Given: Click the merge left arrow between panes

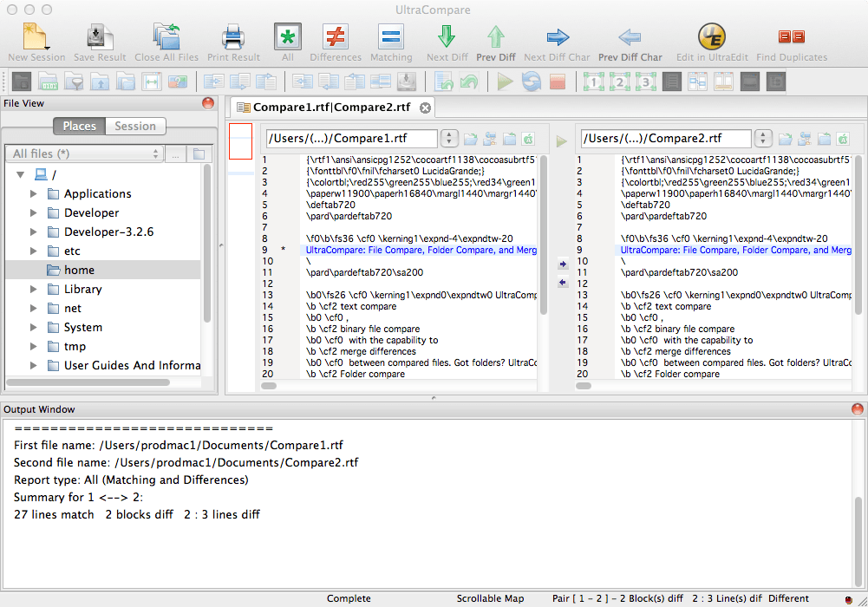Looking at the screenshot, I should [x=563, y=283].
